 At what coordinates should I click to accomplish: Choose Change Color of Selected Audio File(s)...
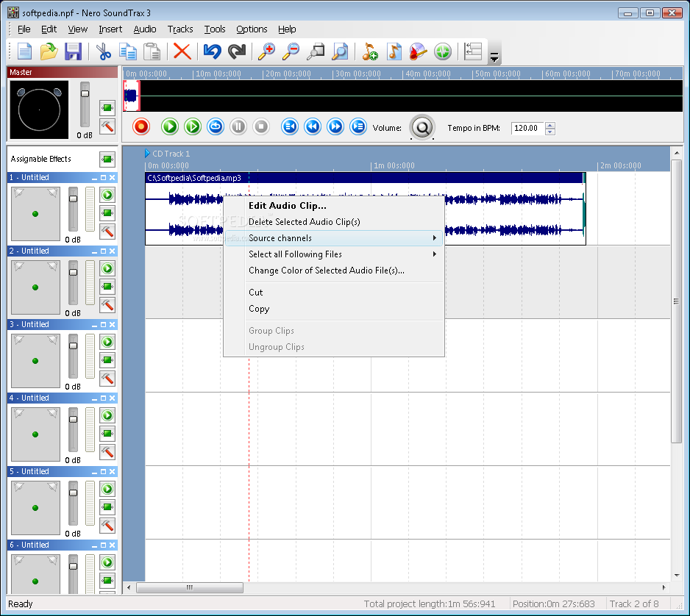click(x=334, y=271)
